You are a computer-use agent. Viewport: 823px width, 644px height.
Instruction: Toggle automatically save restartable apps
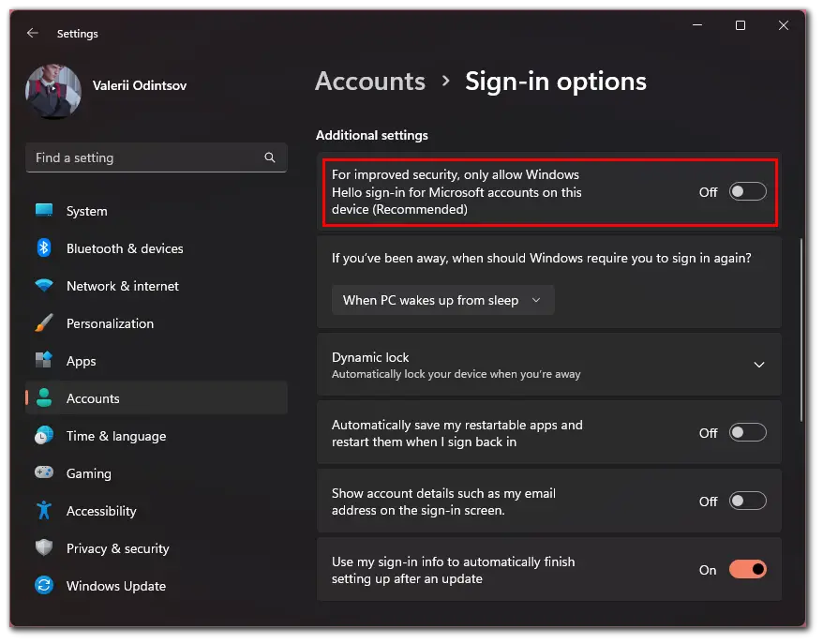pos(747,432)
